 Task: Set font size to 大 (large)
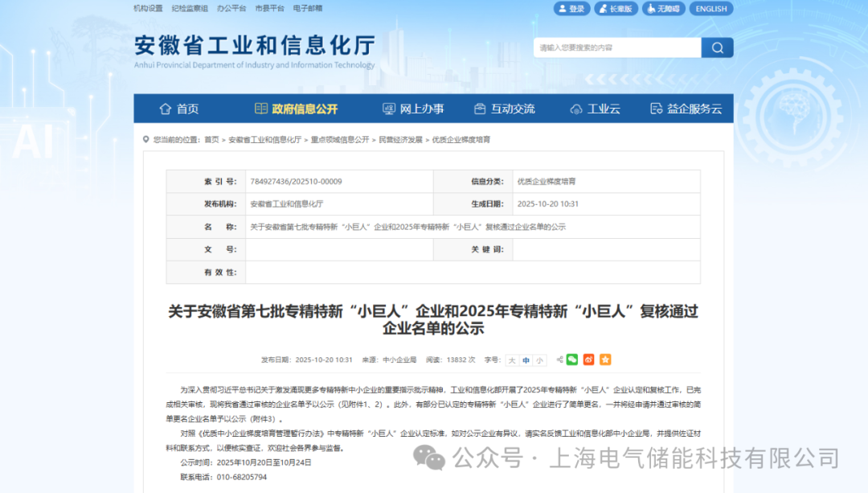[x=512, y=360]
